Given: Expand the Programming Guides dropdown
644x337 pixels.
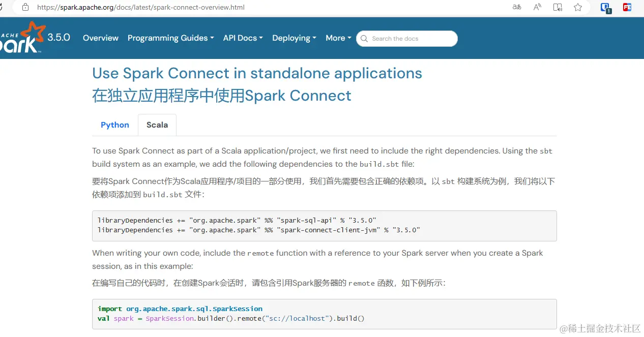Looking at the screenshot, I should [x=170, y=38].
